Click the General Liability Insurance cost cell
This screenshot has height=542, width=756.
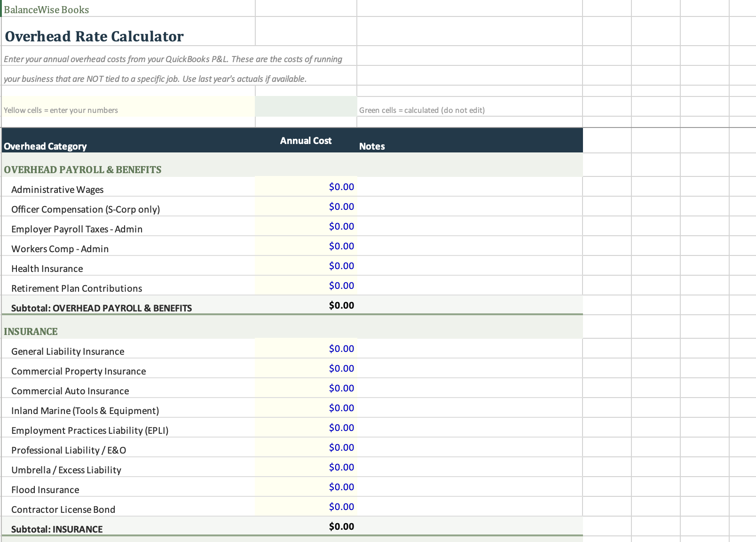point(306,349)
